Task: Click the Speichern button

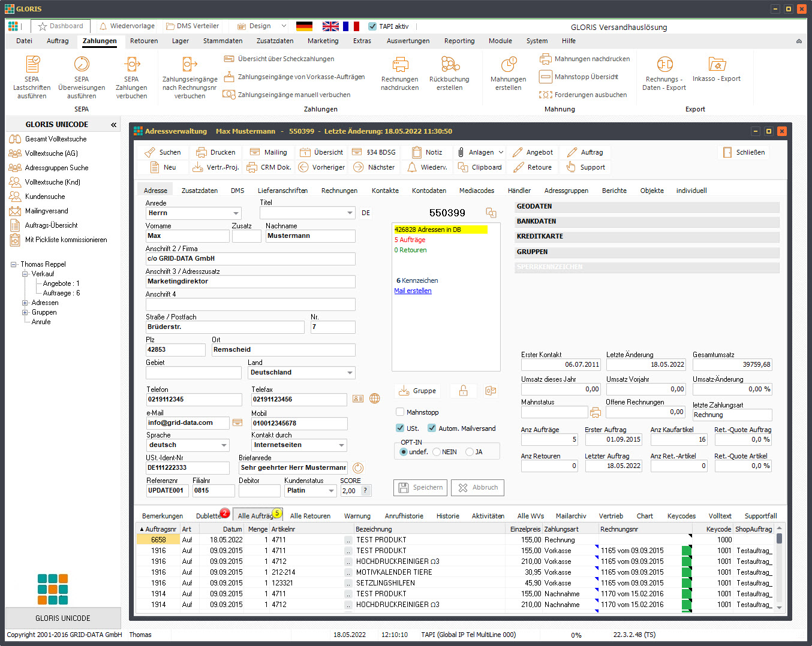Action: coord(420,488)
